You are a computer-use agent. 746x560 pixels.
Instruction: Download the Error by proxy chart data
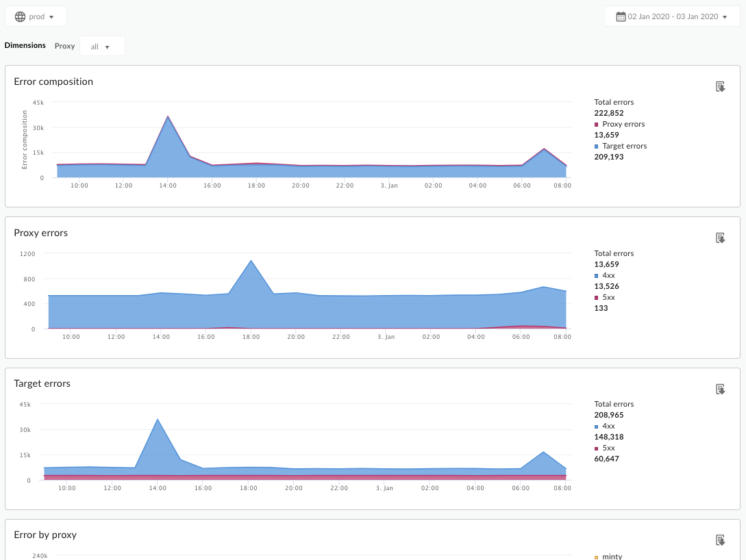coord(720,540)
